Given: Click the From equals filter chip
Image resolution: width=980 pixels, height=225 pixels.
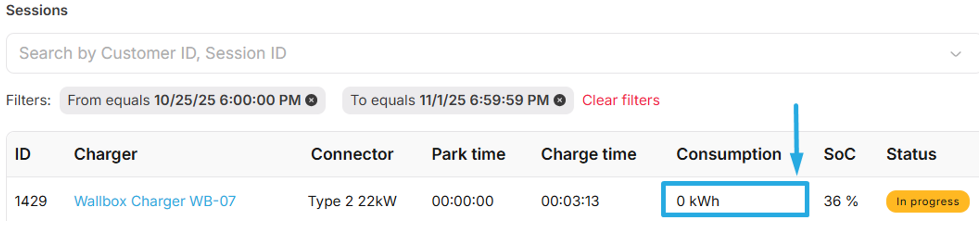Looking at the screenshot, I should [x=183, y=100].
